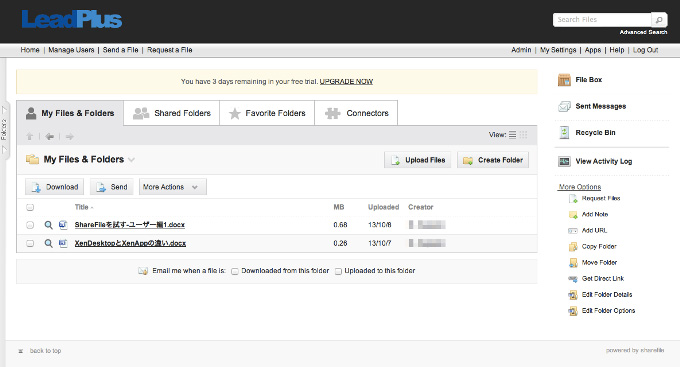
Task: Open Advanced Search link
Action: (x=643, y=32)
